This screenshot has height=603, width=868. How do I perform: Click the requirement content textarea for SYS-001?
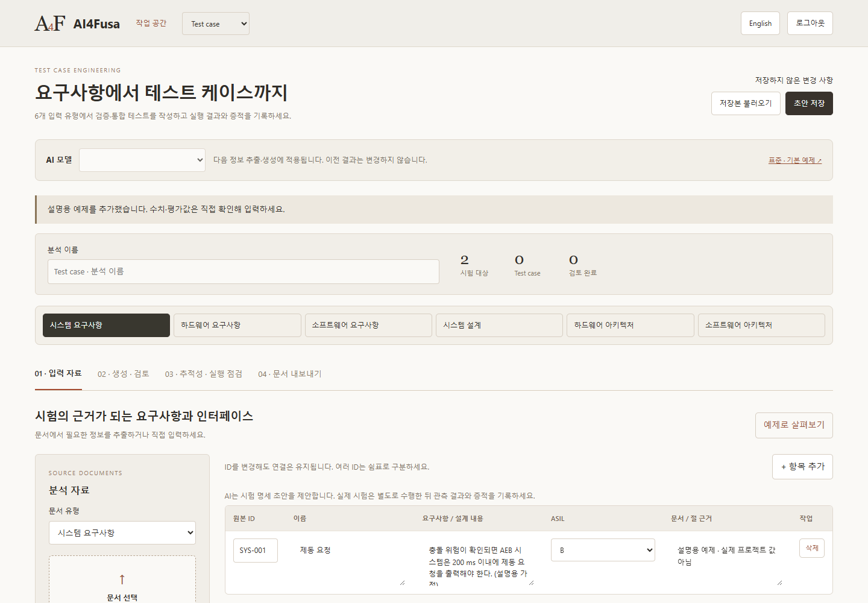click(479, 562)
